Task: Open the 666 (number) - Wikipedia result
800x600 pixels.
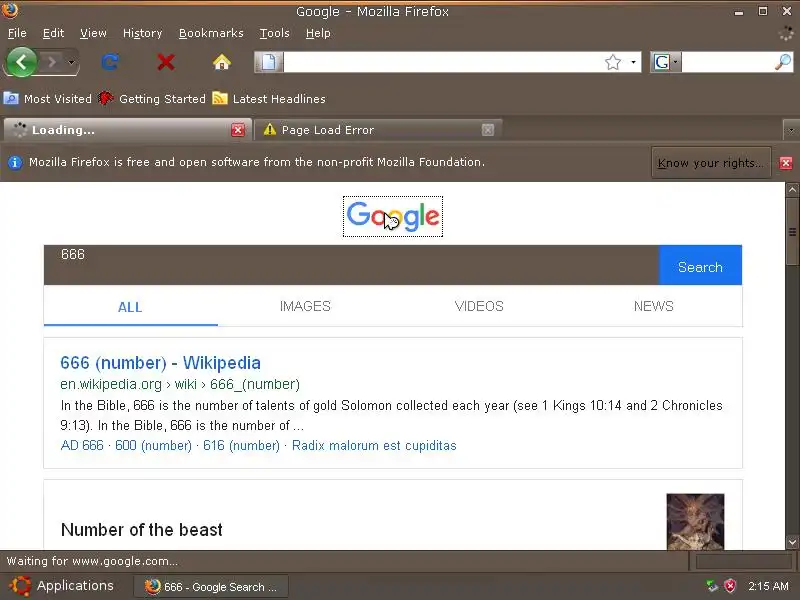Action: 160,363
